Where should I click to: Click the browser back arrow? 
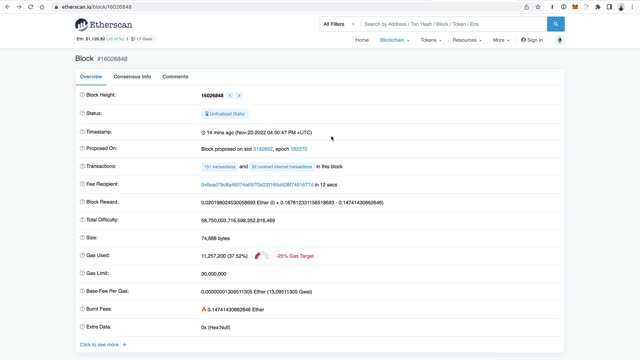(7, 7)
